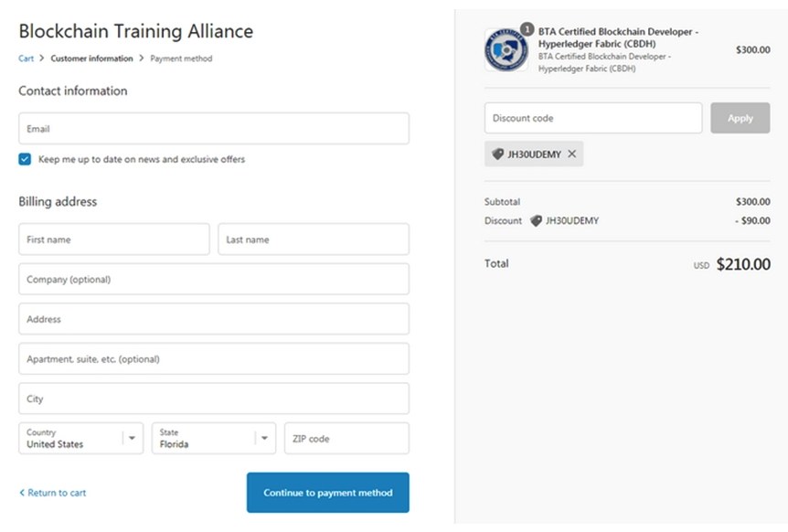The height and width of the screenshot is (532, 788).
Task: Click the product badge thumbnail image
Action: click(x=506, y=49)
